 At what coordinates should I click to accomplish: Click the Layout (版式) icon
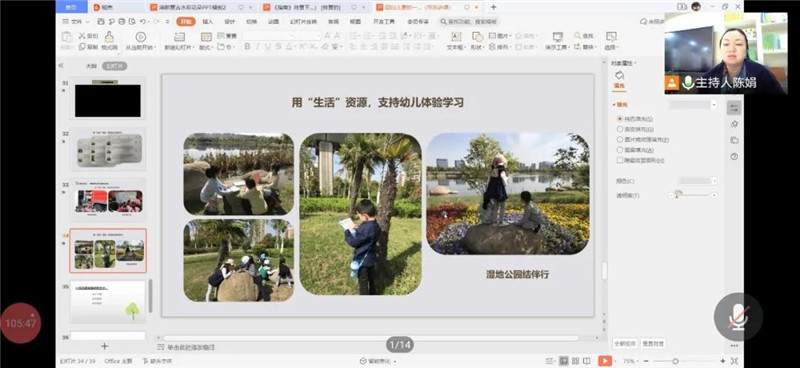(206, 37)
